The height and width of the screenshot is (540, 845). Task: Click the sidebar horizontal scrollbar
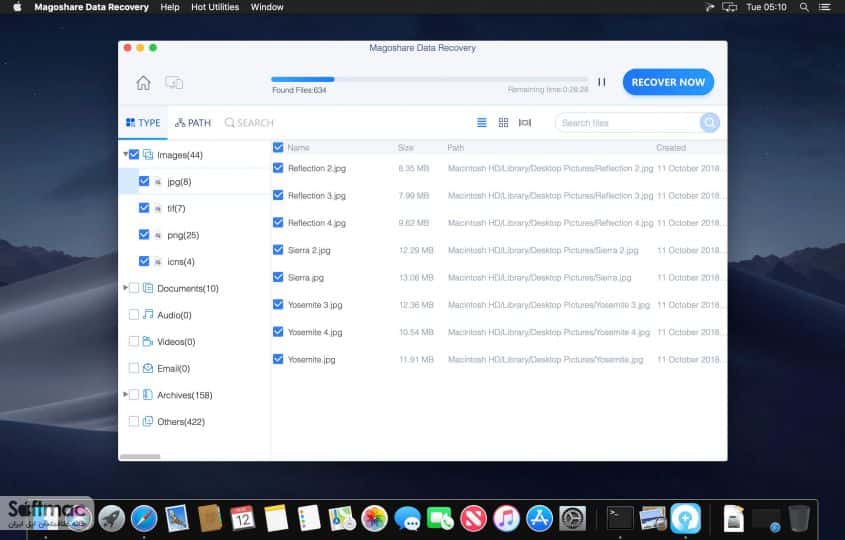click(140, 456)
